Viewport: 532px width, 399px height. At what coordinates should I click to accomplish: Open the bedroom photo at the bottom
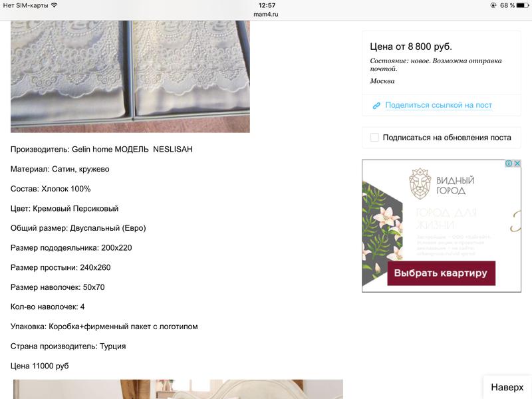pos(178,389)
